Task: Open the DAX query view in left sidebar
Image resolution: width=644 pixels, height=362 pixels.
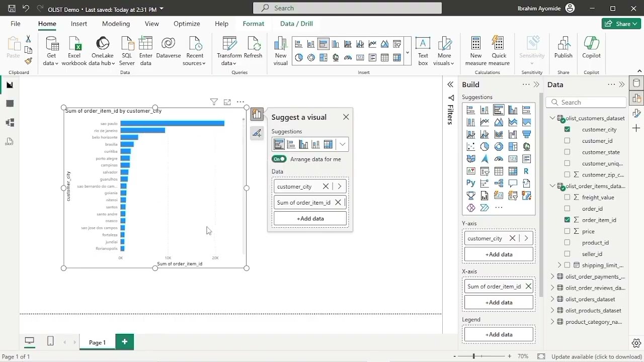Action: tap(10, 142)
